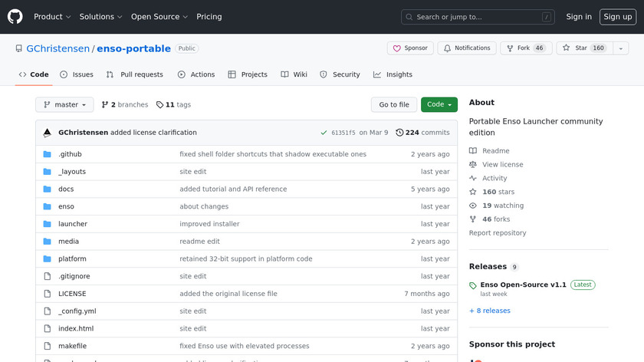The width and height of the screenshot is (644, 362).
Task: Click the tags icon link
Action: (x=159, y=105)
